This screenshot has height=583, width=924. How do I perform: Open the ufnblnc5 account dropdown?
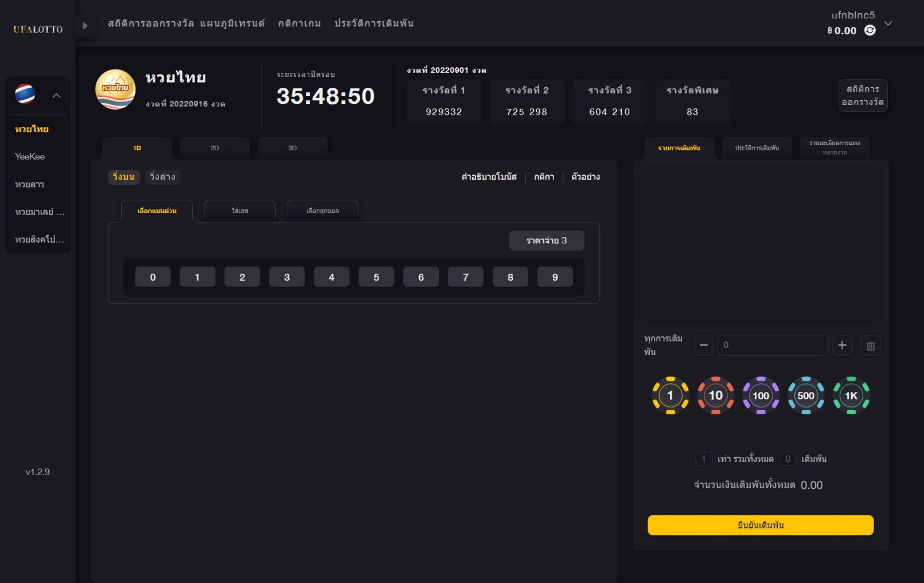tap(888, 24)
